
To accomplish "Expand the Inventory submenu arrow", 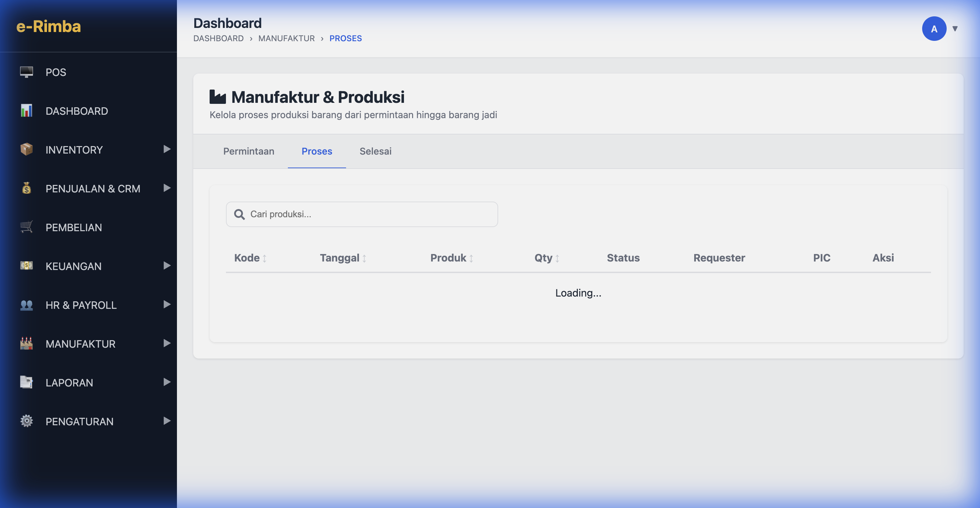I will pyautogui.click(x=167, y=149).
